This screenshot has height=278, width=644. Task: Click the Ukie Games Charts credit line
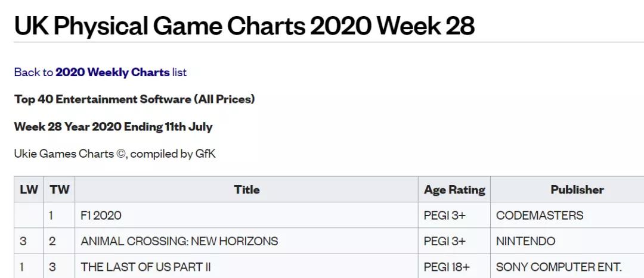pos(114,154)
